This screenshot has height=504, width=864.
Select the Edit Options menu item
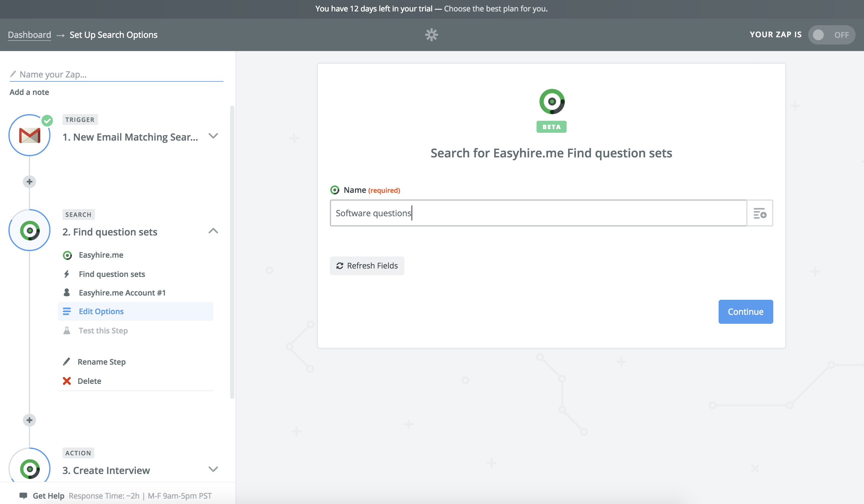coord(101,311)
